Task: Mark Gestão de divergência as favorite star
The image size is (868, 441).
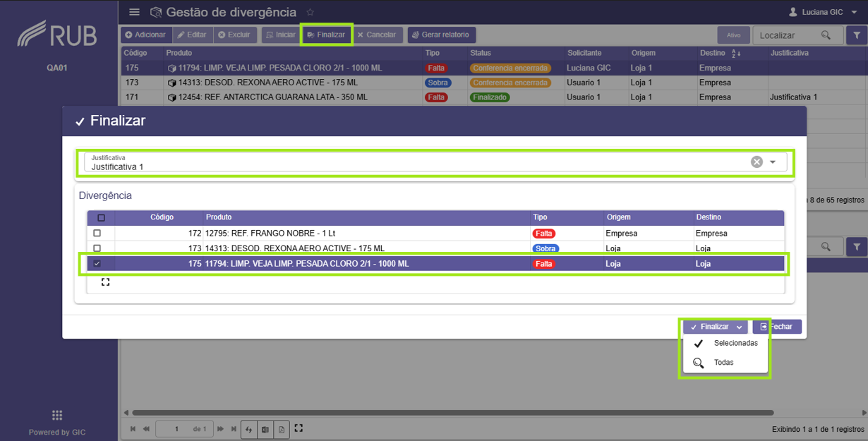Action: click(x=311, y=12)
